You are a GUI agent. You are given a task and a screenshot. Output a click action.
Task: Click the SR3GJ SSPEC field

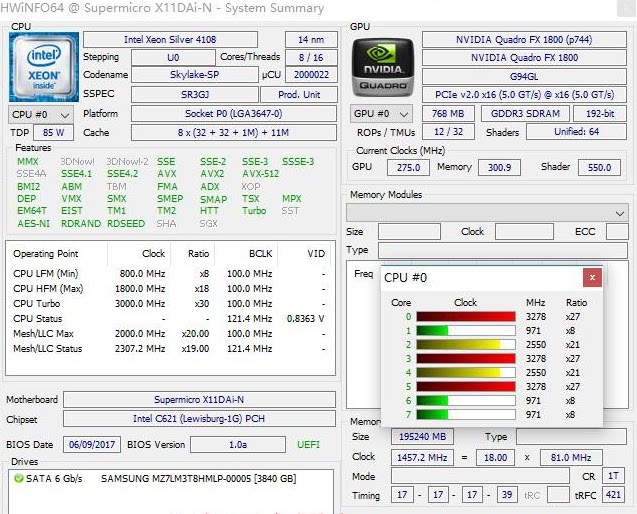click(x=195, y=94)
